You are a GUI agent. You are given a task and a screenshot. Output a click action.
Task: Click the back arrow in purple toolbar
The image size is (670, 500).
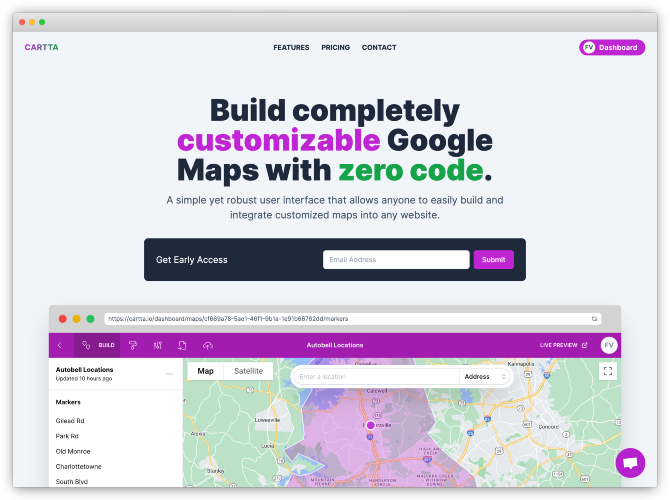pos(60,345)
